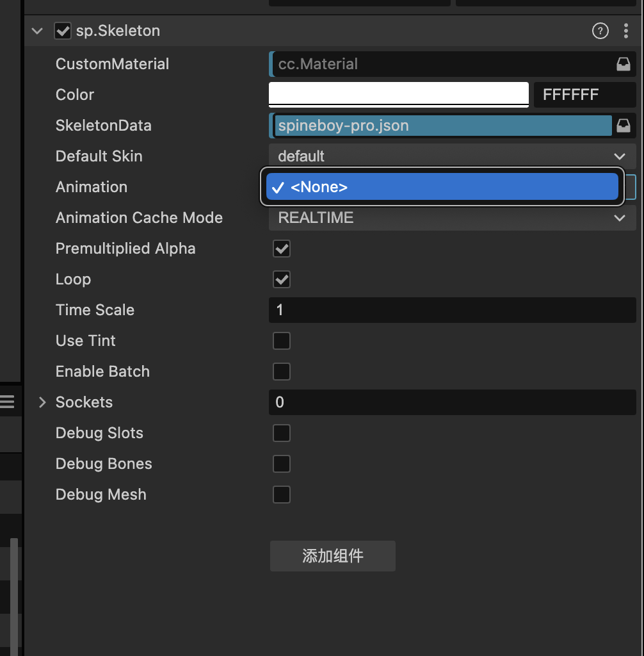This screenshot has width=644, height=656.
Task: Click hamburger menu icon on left panel
Action: point(7,402)
